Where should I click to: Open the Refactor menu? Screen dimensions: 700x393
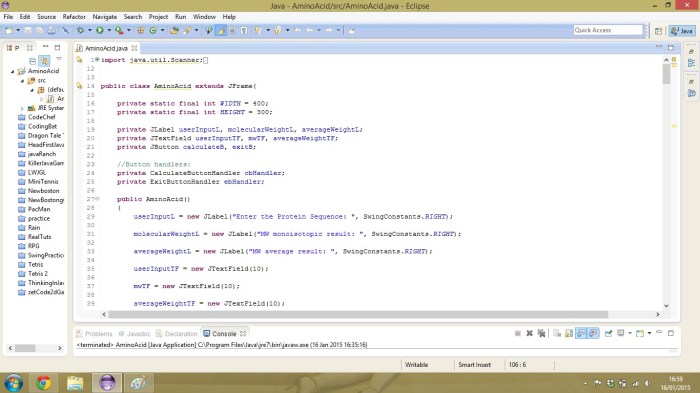(74, 17)
